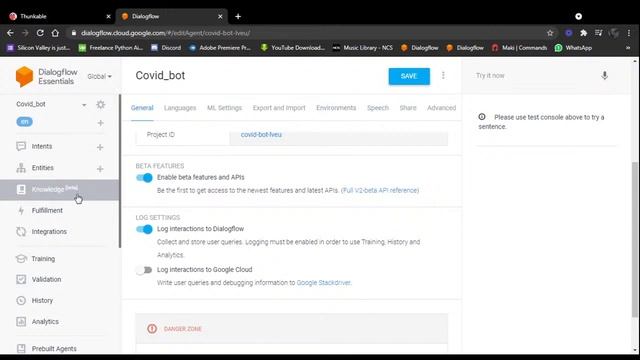Screen dimensions: 640x360
Task: Toggle Log interactions to Dialogflow
Action: click(x=144, y=229)
